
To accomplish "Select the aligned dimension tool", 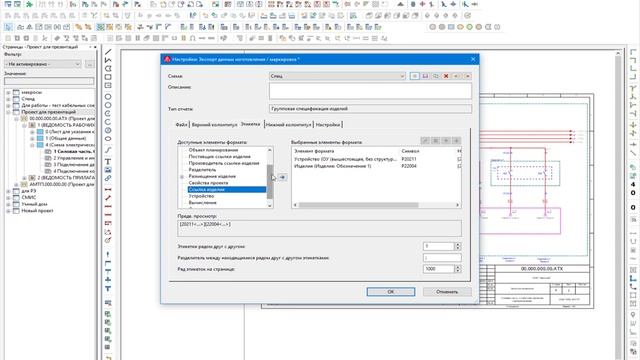I will pos(108,198).
